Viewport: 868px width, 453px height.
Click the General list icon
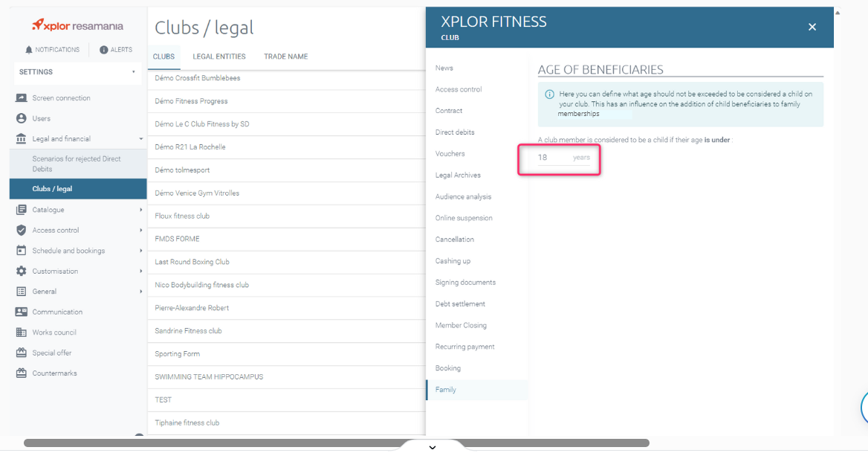click(21, 292)
